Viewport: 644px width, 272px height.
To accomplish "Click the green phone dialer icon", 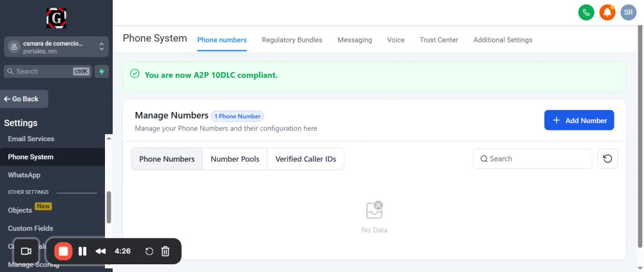I will coord(586,13).
